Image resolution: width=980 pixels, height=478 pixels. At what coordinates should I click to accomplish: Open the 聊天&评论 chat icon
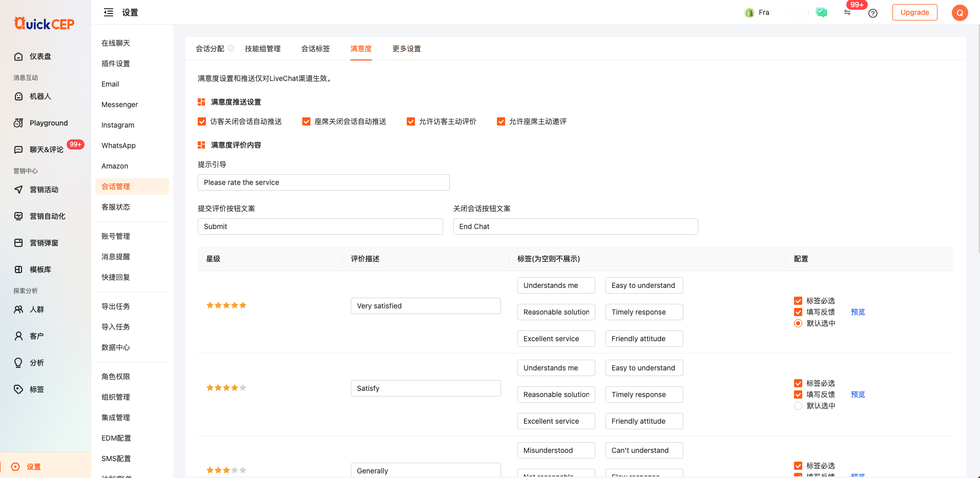click(x=18, y=150)
